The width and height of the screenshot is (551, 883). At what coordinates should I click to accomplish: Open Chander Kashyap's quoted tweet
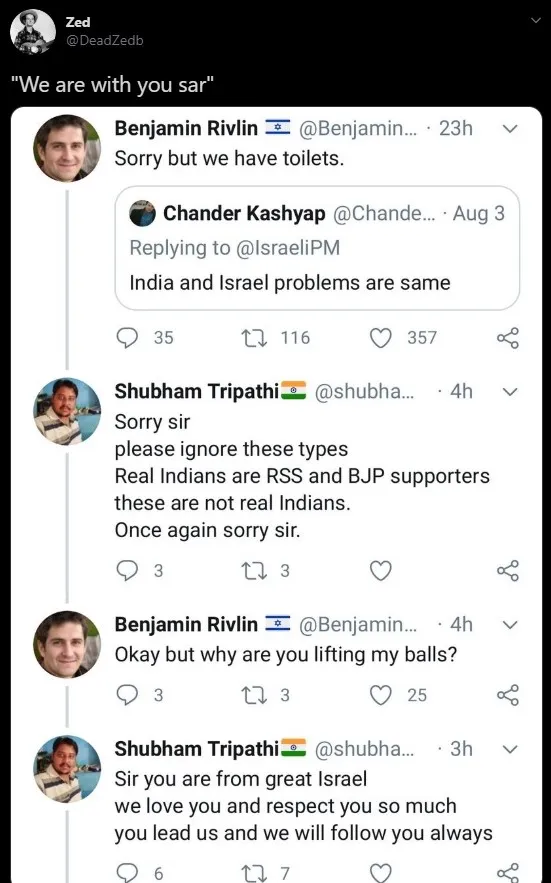[317, 248]
